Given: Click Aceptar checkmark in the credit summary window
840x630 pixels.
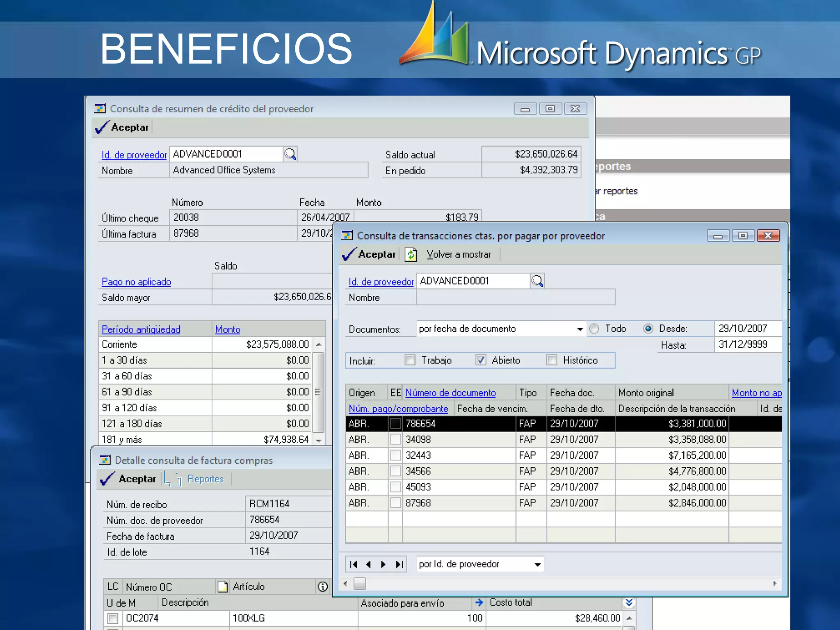Looking at the screenshot, I should pos(121,127).
